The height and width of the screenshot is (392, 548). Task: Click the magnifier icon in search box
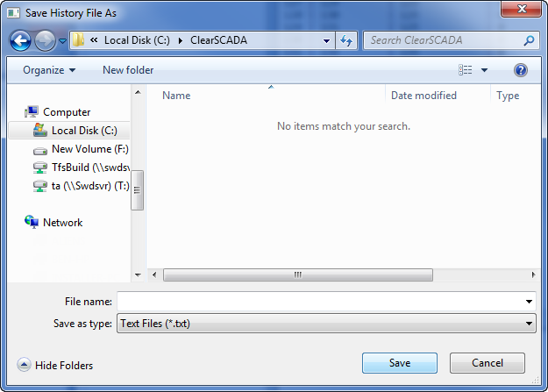pyautogui.click(x=529, y=40)
